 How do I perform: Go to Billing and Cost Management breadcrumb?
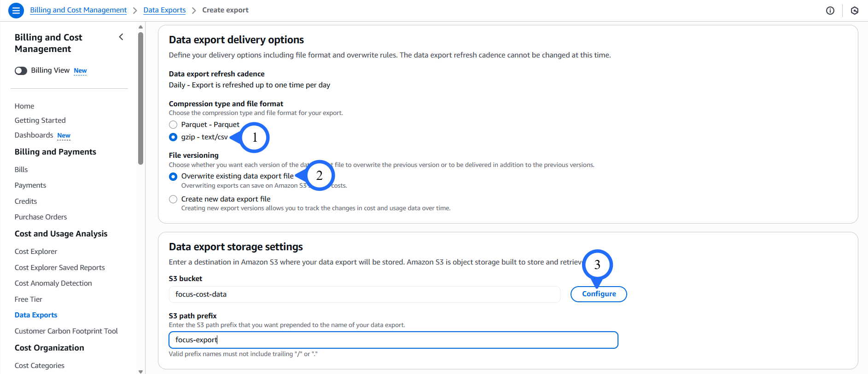(78, 10)
